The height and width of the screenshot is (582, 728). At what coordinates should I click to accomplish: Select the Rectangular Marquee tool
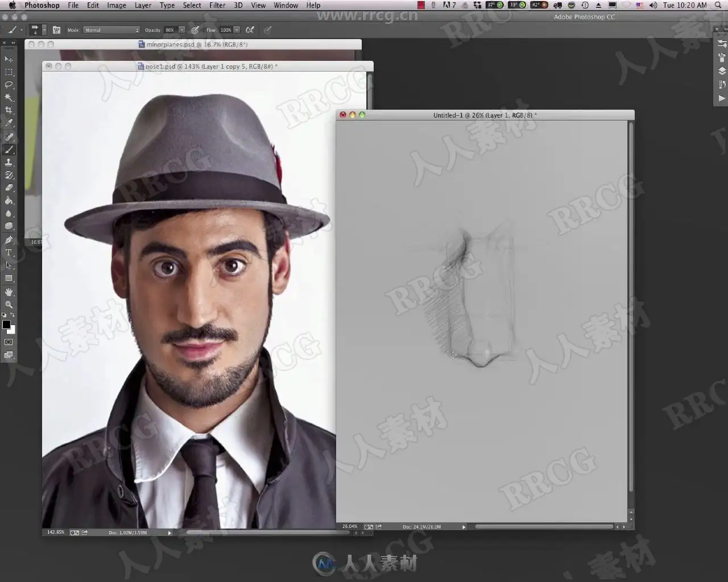9,72
